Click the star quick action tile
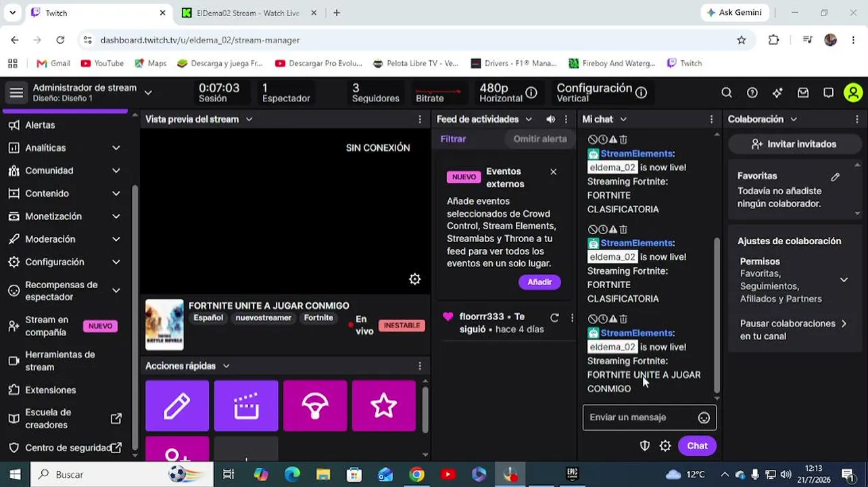The width and height of the screenshot is (868, 487). click(x=384, y=406)
